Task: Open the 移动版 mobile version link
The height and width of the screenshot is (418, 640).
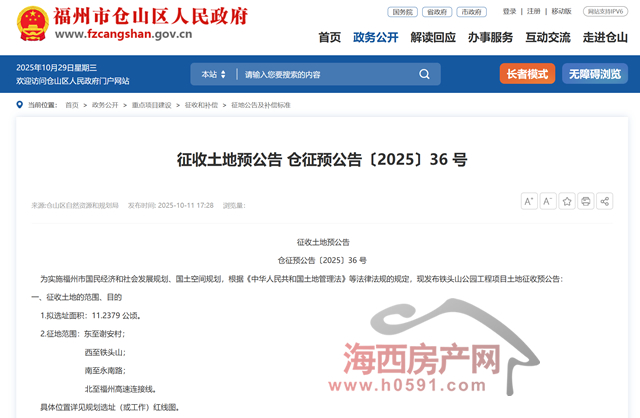Action: pyautogui.click(x=561, y=11)
